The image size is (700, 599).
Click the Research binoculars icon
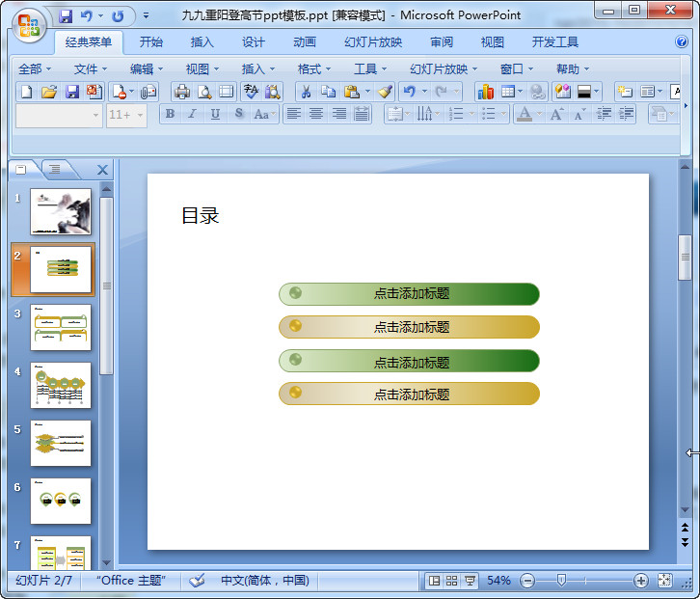point(273,92)
